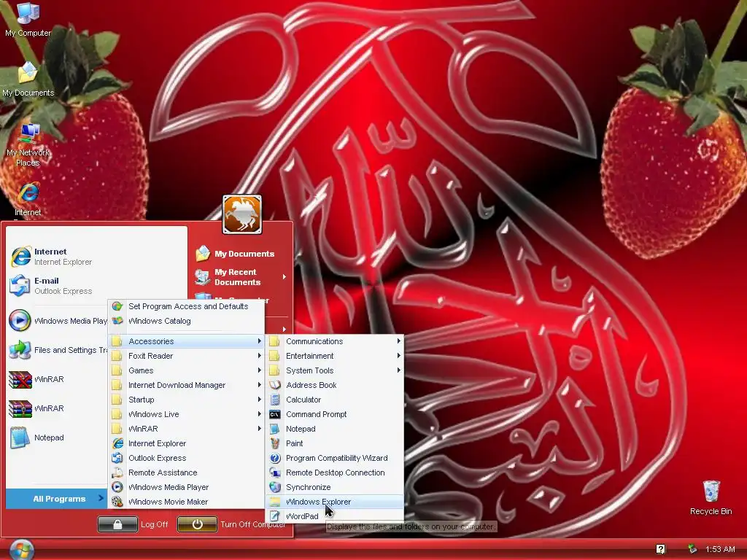Viewport: 747px width, 560px height.
Task: Launch Outlook Express from All Programs list
Action: pyautogui.click(x=186, y=458)
